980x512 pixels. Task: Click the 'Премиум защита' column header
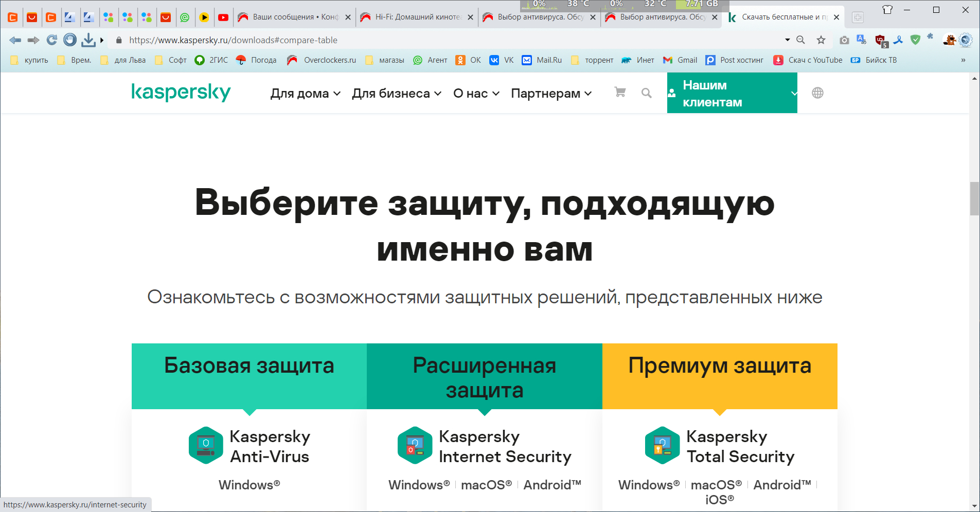(720, 376)
